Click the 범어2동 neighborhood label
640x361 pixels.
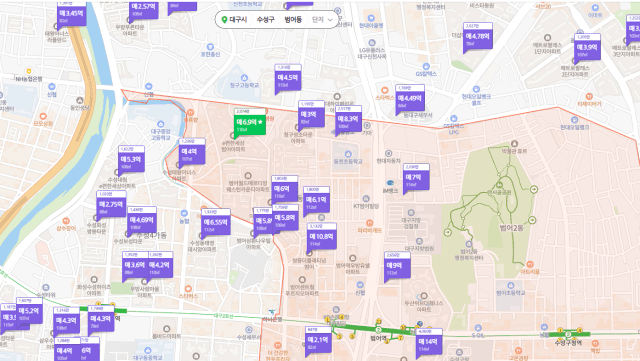click(511, 228)
